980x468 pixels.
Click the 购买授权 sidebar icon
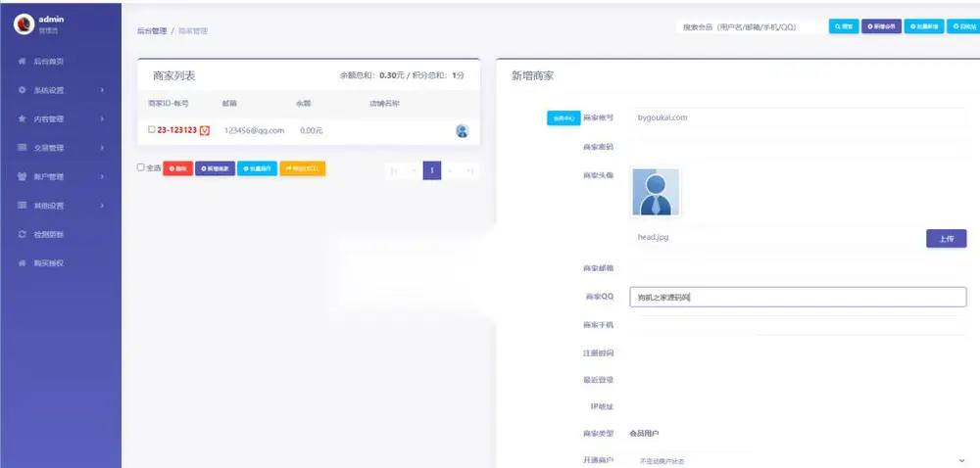tap(22, 263)
